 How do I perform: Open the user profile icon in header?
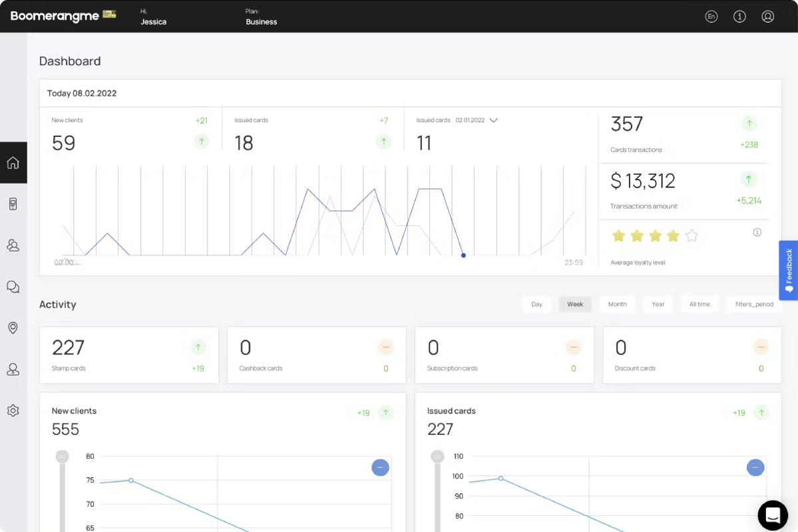point(768,17)
